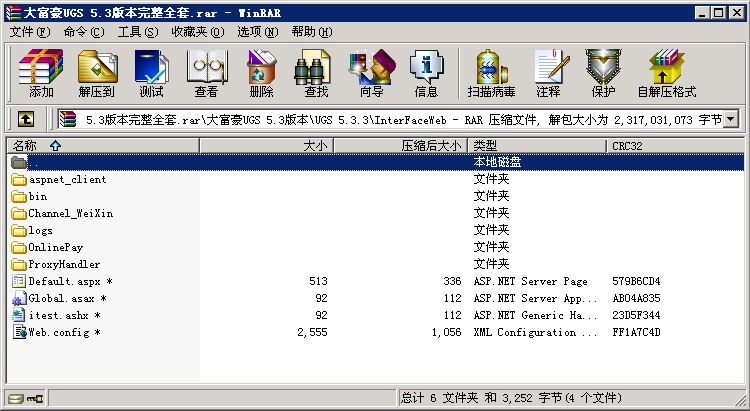Open the 查找 (Find) binoculars tool
This screenshot has height=411, width=750.
(316, 73)
